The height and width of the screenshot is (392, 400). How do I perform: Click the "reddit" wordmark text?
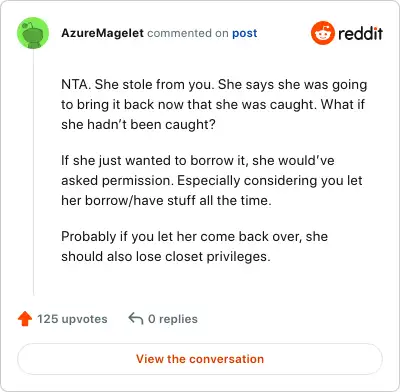pos(360,33)
